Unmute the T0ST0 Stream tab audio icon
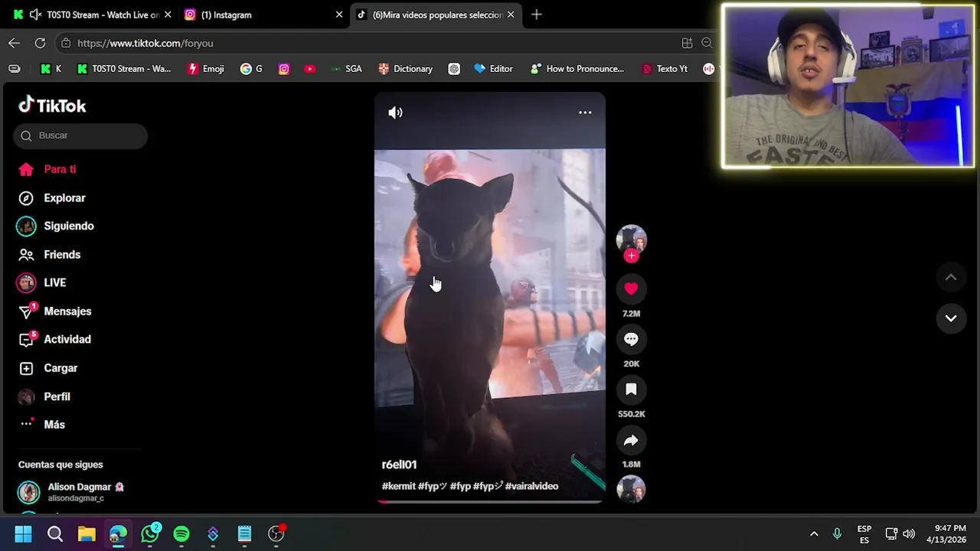 35,15
